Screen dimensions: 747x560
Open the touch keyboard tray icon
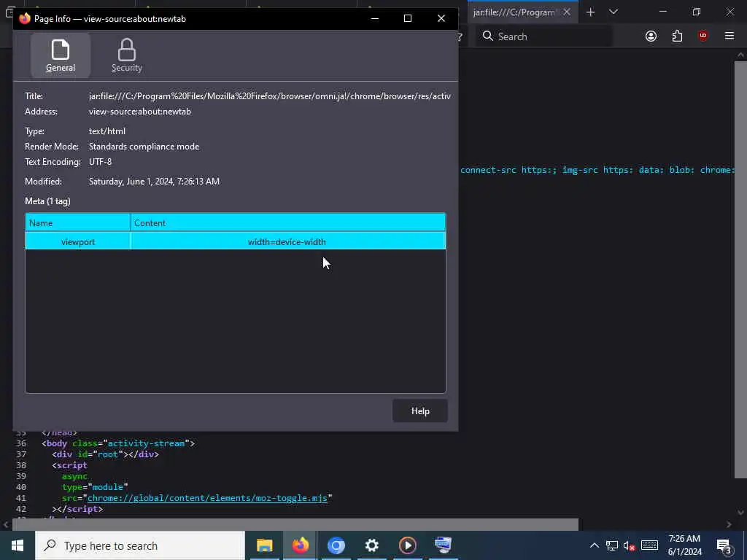pos(649,545)
